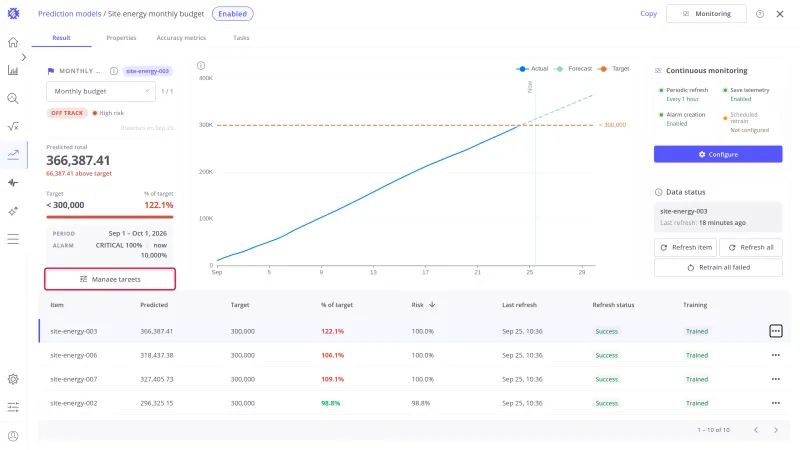Click the % of target column header

tap(337, 305)
